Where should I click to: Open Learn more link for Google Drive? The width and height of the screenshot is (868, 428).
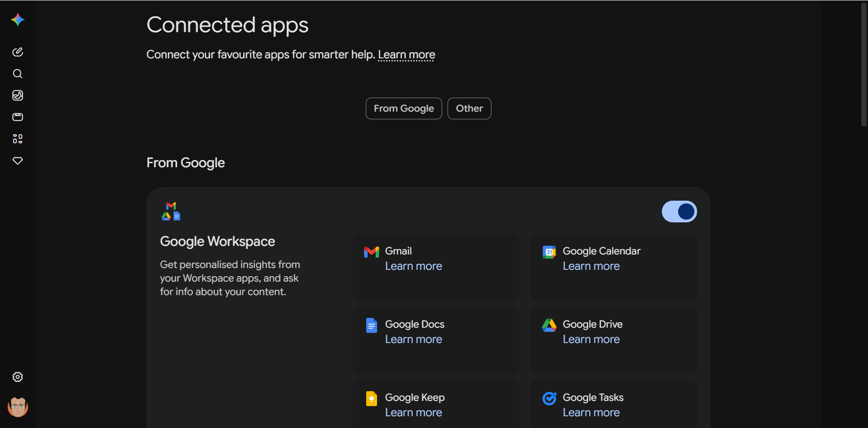591,339
